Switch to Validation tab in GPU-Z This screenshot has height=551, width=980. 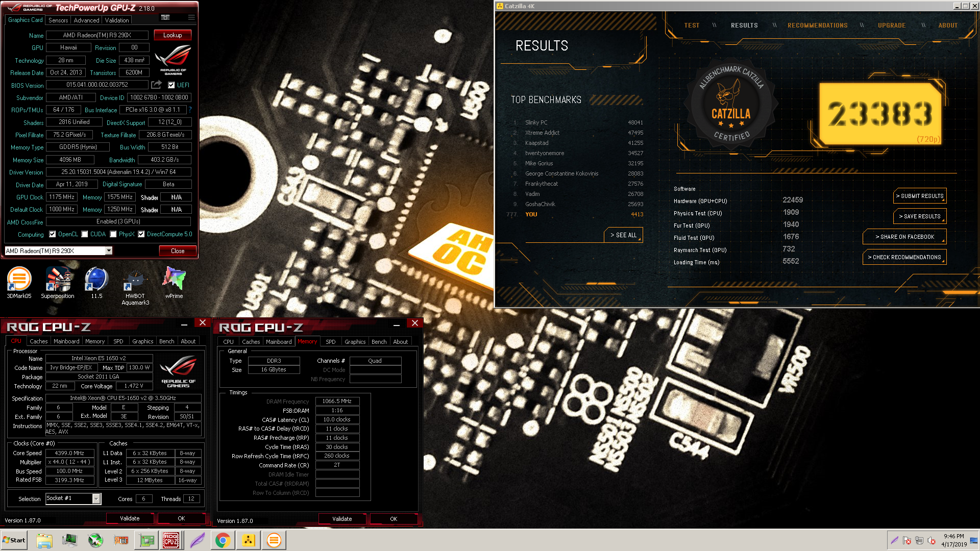[117, 20]
